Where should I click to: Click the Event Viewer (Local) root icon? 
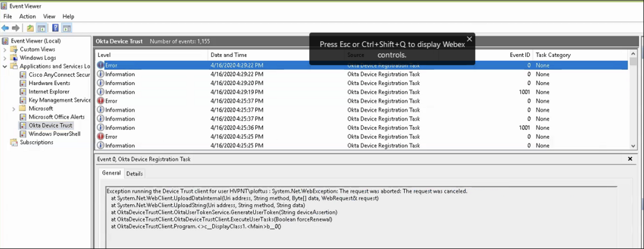(x=5, y=41)
